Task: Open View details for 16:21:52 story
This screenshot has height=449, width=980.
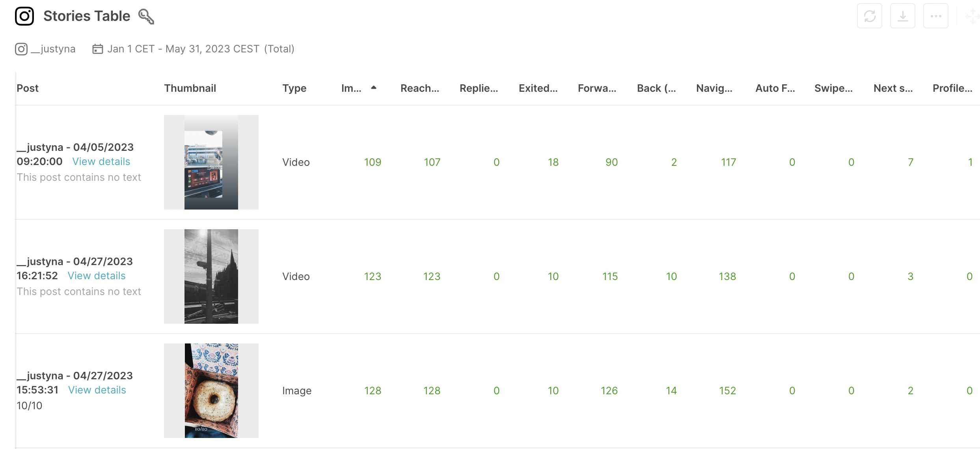Action: point(97,276)
